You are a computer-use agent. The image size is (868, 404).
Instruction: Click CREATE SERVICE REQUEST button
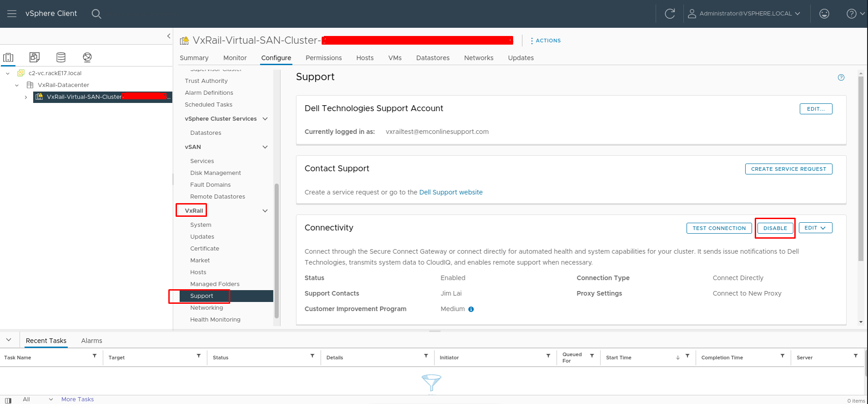click(x=789, y=169)
